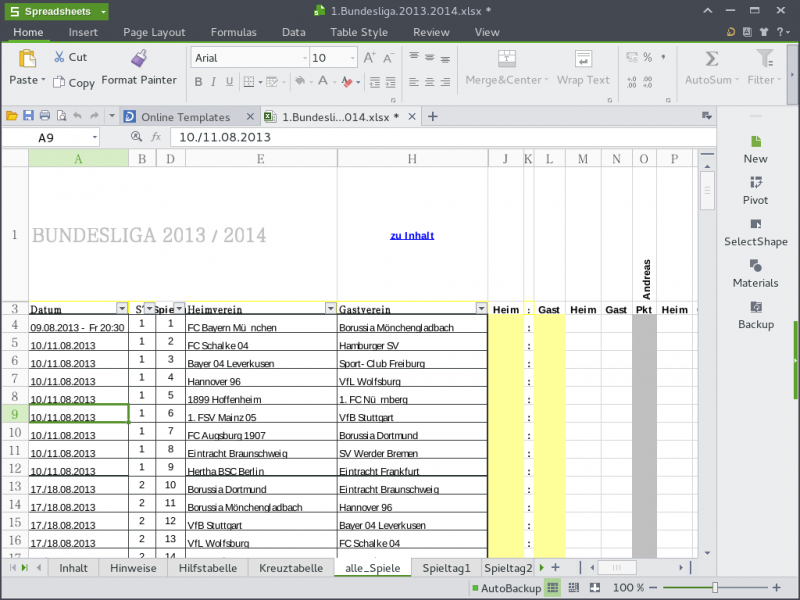Open the Page Layout ribbon tab

pos(154,32)
